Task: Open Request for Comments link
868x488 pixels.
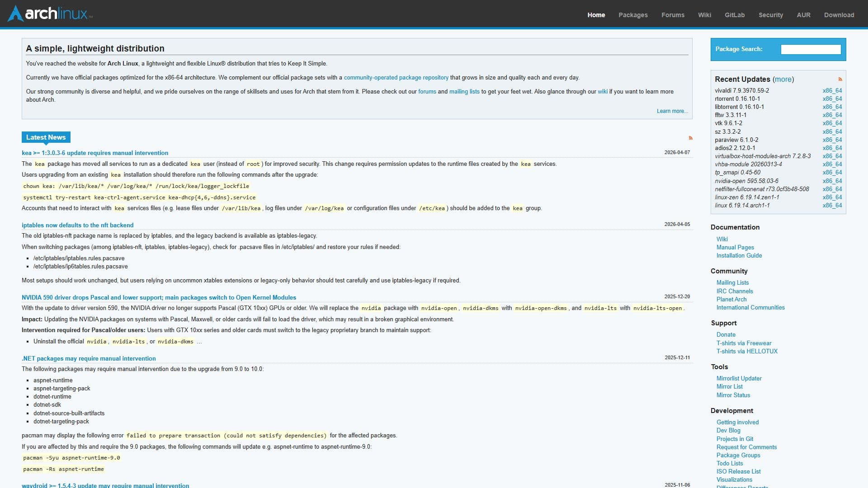Action: (x=746, y=447)
